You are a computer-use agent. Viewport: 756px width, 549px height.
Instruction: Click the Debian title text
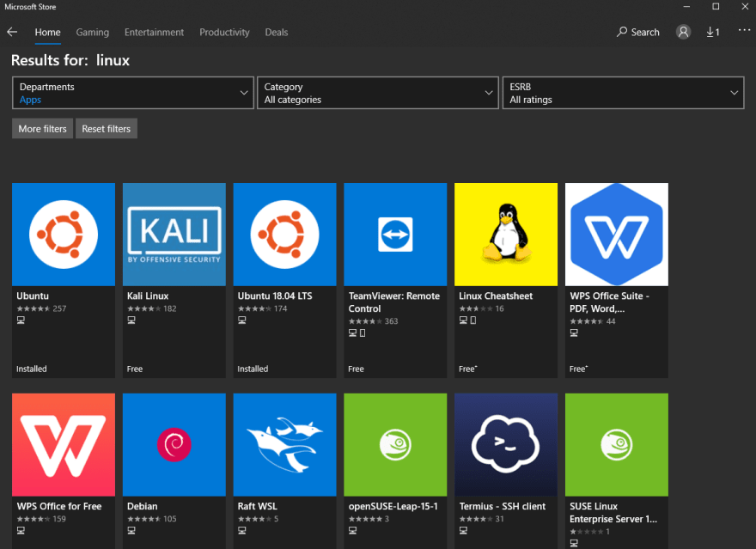click(x=143, y=507)
